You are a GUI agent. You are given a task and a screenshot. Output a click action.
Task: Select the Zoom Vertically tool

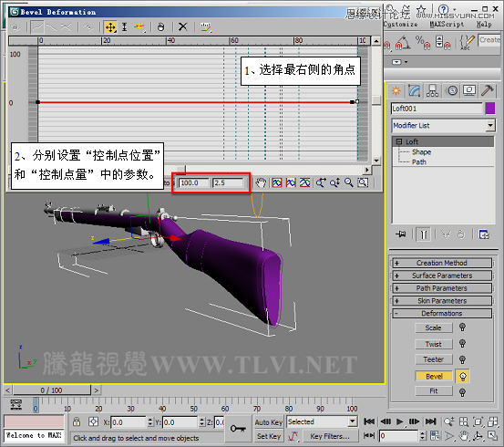[x=334, y=182]
